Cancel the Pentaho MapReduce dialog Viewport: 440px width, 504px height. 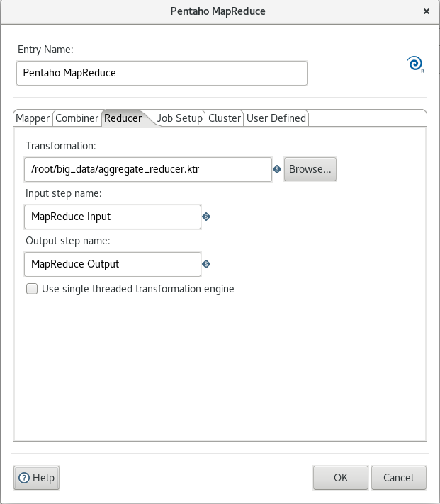pyautogui.click(x=399, y=478)
